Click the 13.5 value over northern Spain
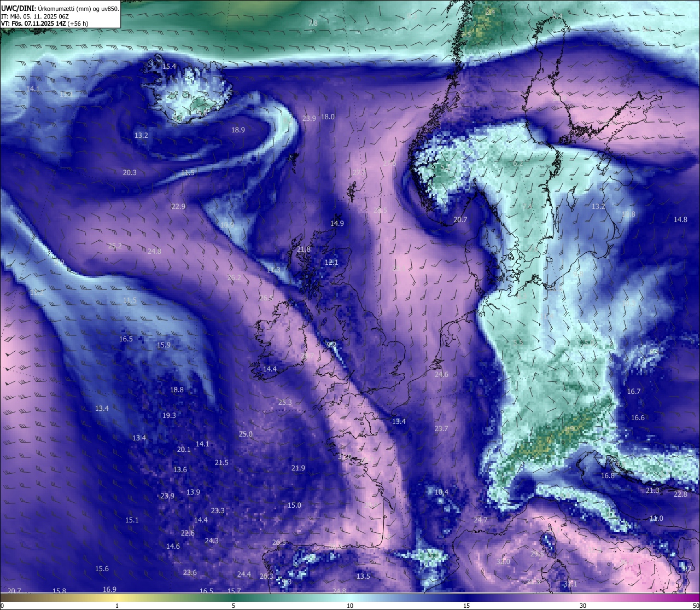The image size is (700, 610). [363, 577]
